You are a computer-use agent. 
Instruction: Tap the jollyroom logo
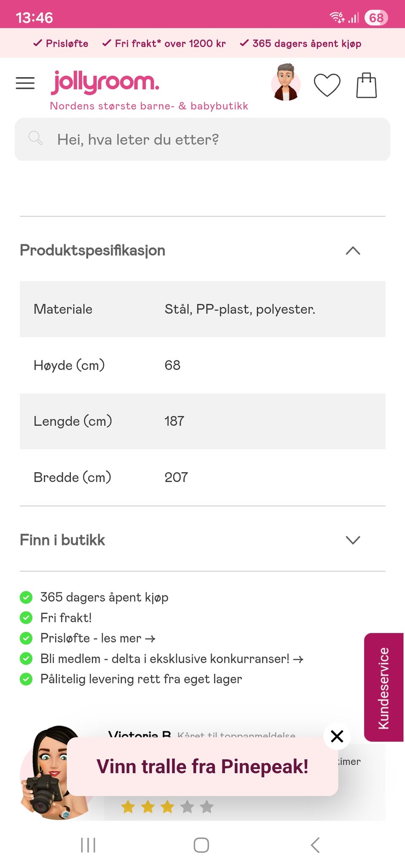[105, 82]
